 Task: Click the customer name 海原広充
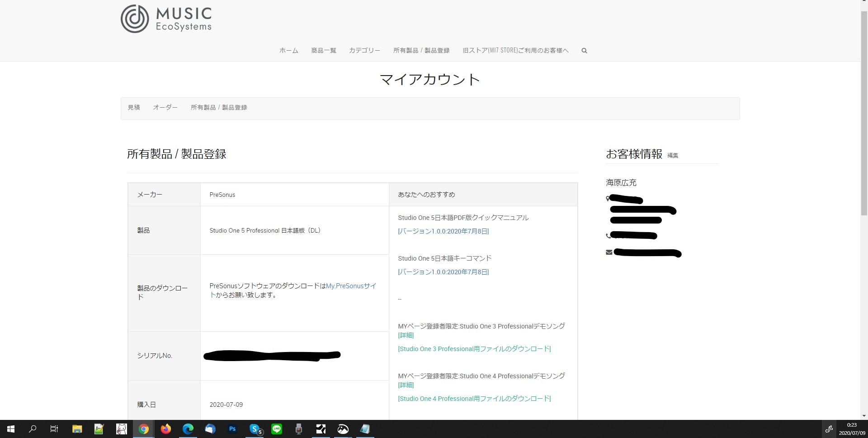(x=621, y=183)
